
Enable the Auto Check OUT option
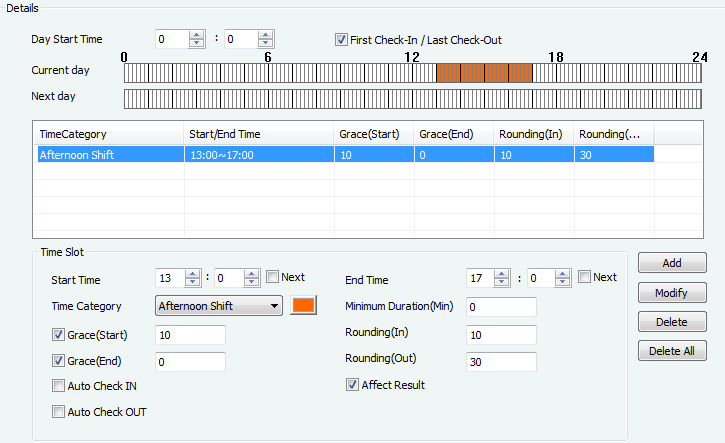coord(59,411)
